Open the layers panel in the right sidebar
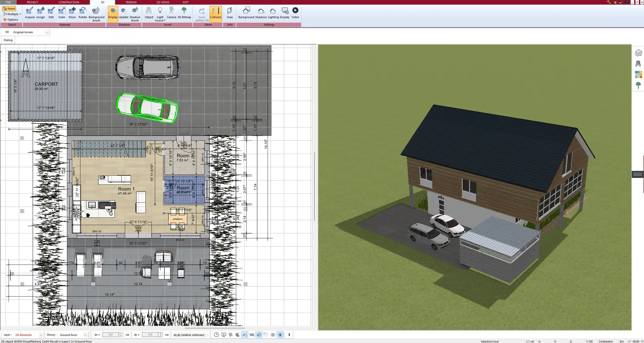Screen dimensions: 644x343 pos(638,53)
